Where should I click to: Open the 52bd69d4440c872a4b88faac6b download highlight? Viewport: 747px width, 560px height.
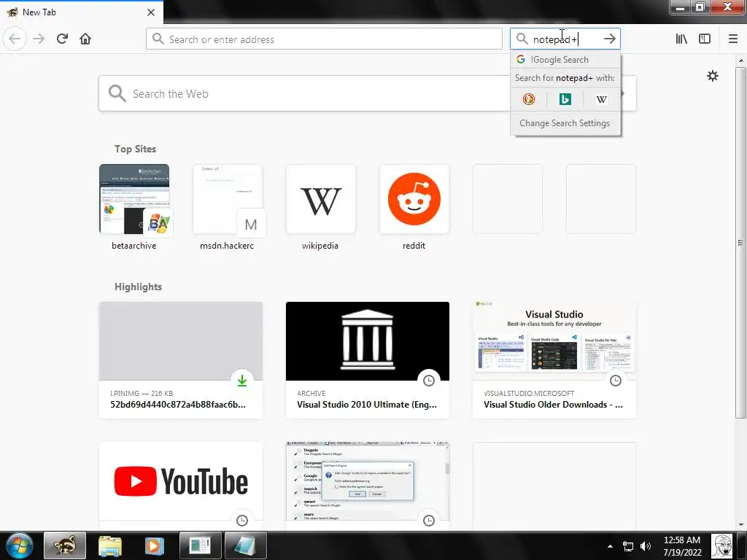pyautogui.click(x=181, y=360)
